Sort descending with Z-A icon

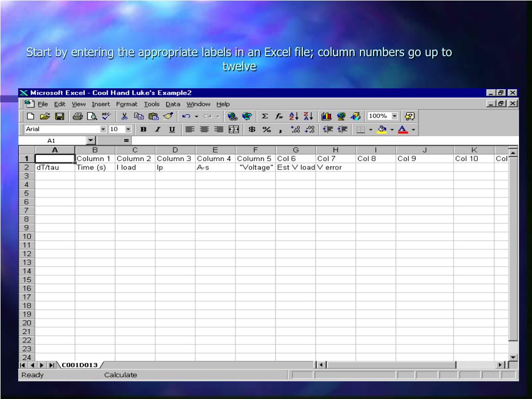coord(308,116)
